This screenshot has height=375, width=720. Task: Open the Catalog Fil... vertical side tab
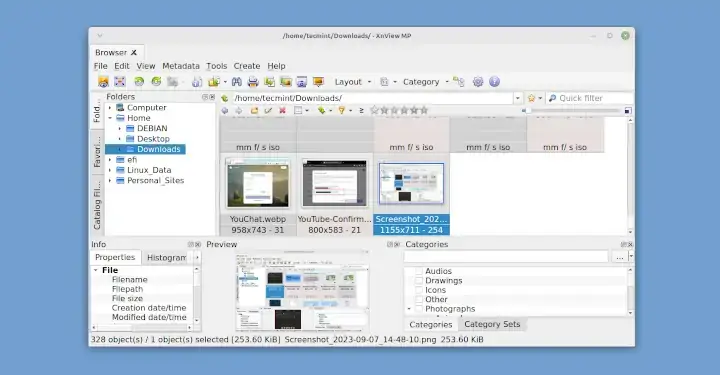tap(97, 205)
